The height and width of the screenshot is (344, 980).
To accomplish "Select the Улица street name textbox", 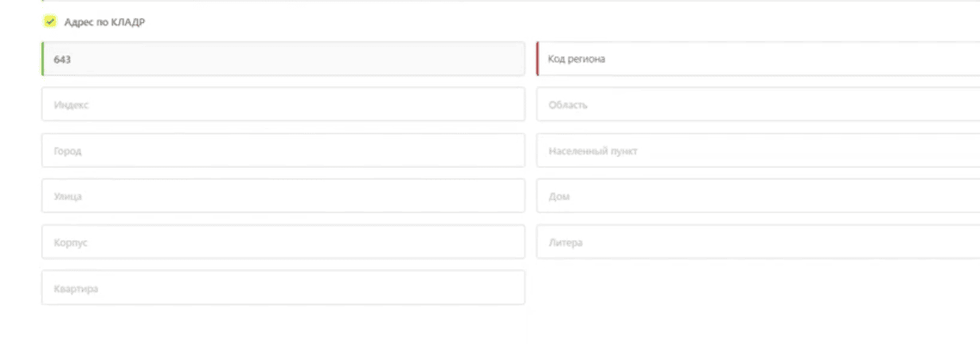I will coord(283,196).
